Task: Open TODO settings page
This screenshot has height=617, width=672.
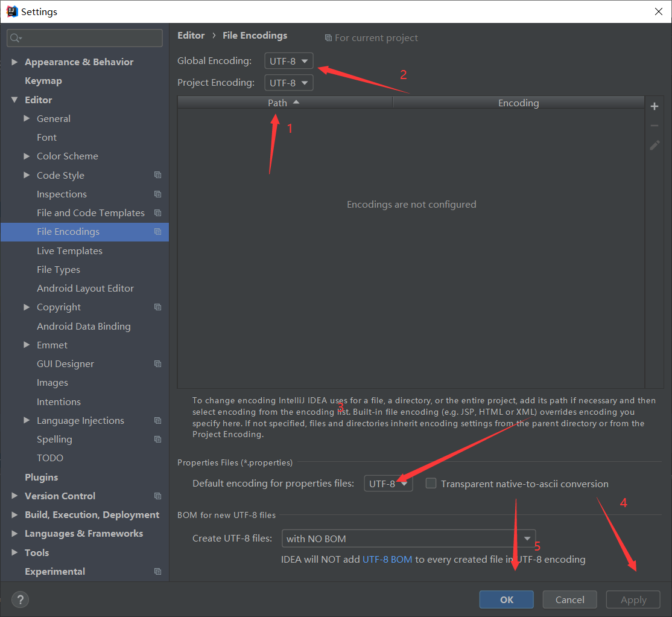Action: [49, 458]
